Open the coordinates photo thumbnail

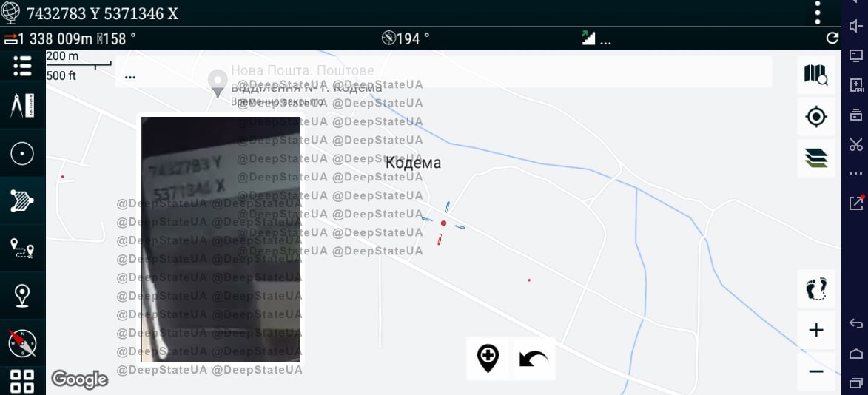[x=221, y=239]
